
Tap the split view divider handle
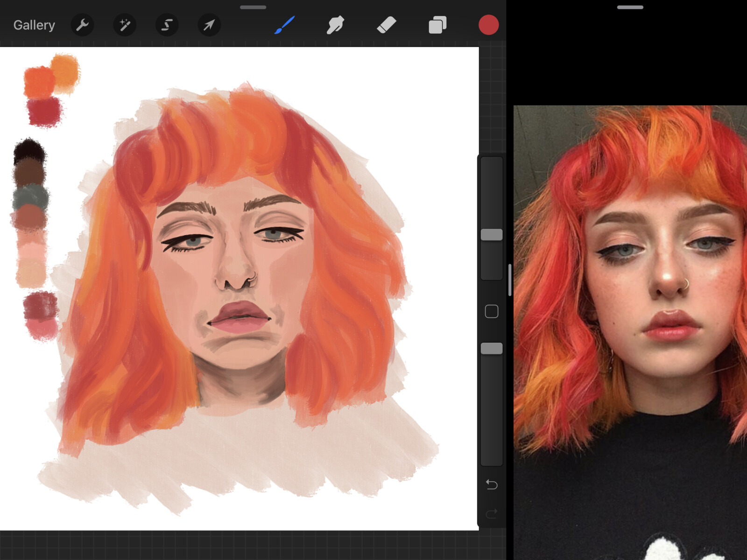click(x=510, y=280)
